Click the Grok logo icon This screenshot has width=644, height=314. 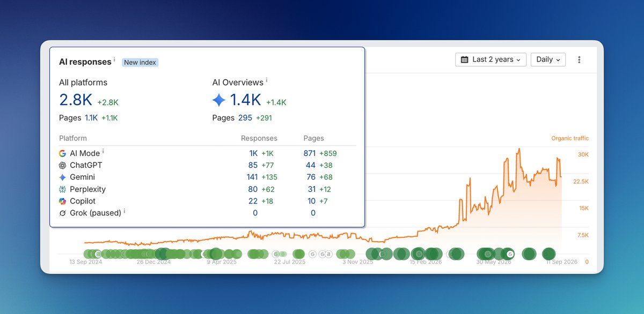point(62,213)
